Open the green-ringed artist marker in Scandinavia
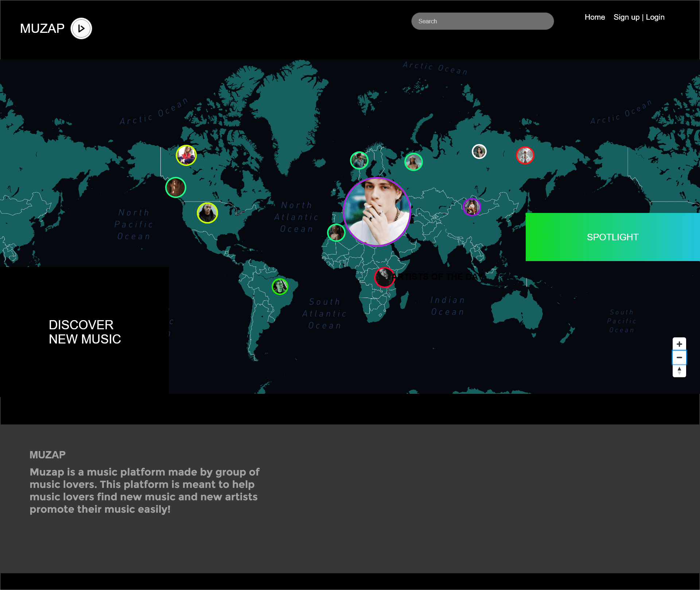Image resolution: width=700 pixels, height=590 pixels. tap(359, 160)
